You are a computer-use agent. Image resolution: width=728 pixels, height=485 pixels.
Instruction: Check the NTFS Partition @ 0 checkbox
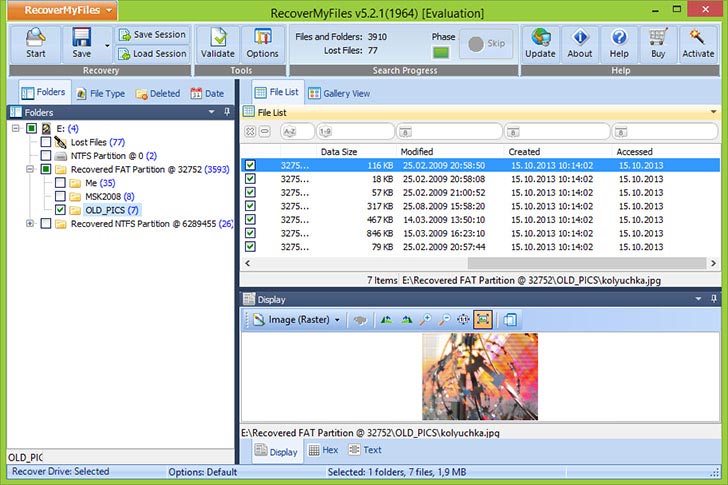point(46,155)
